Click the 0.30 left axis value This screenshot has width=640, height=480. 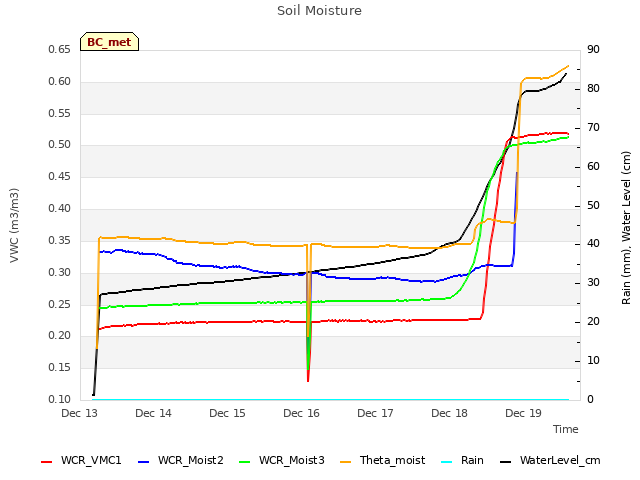pos(60,272)
